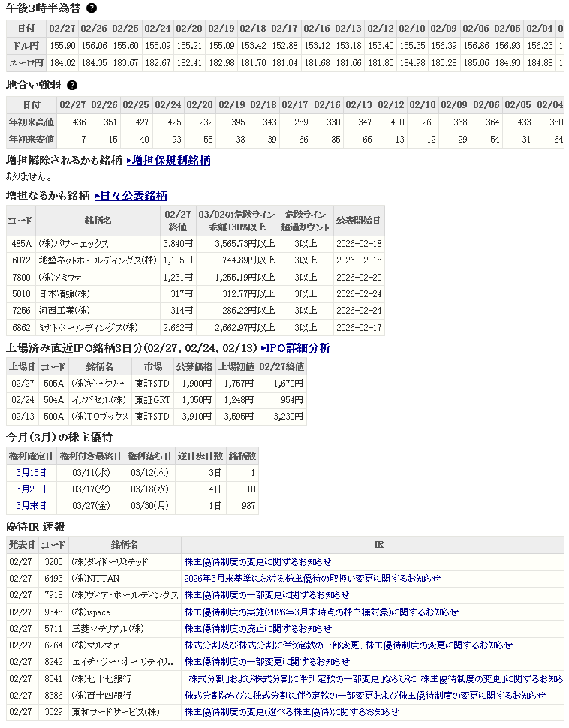Open 三菱マテリアル 株主優待制度の廃止 notice

257,629
